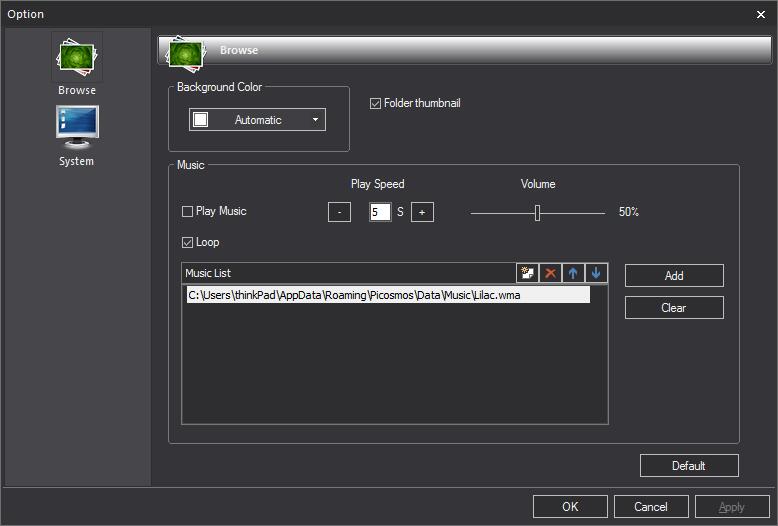Restore settings with the Default button

(689, 466)
